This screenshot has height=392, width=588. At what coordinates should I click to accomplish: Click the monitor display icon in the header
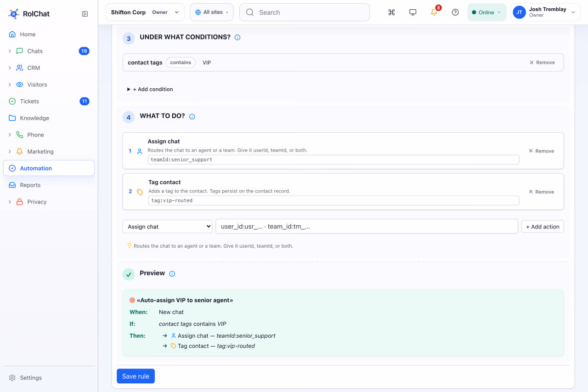pyautogui.click(x=413, y=12)
